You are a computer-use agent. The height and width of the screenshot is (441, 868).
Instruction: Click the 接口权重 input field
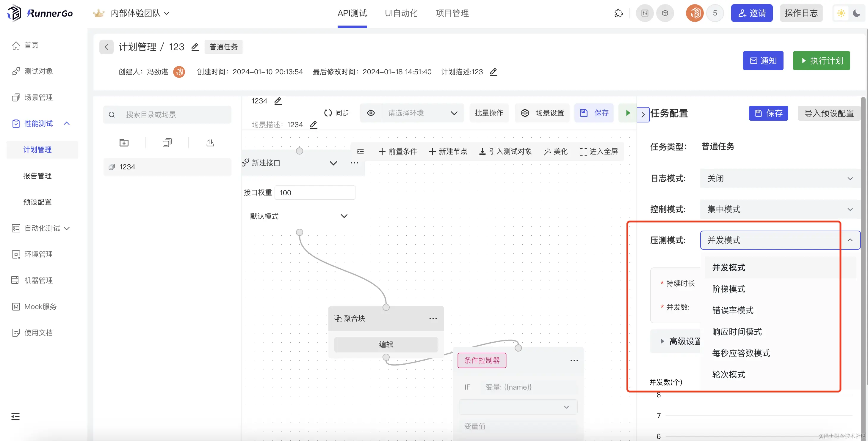314,193
